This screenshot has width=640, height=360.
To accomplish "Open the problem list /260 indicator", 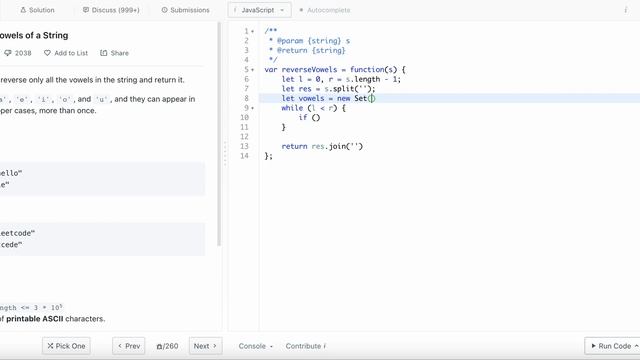I will [167, 346].
